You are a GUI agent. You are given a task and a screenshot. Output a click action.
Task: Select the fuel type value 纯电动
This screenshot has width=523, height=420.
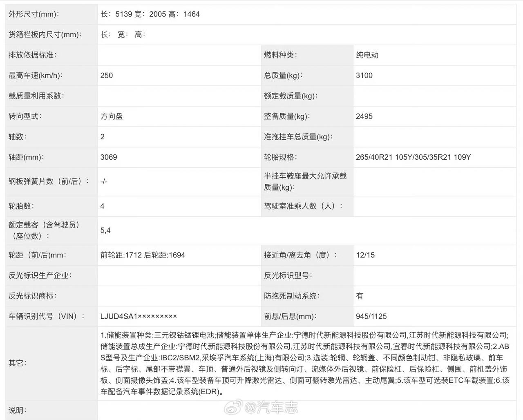pyautogui.click(x=367, y=55)
